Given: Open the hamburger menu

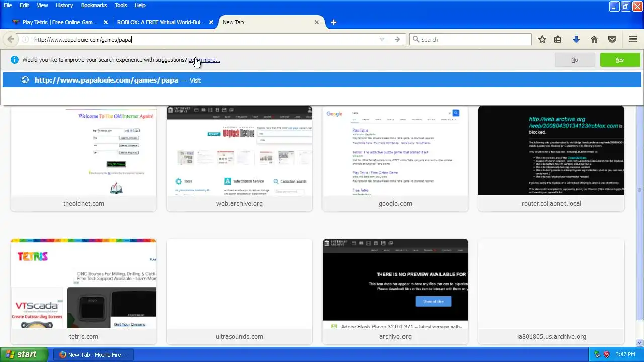Looking at the screenshot, I should coord(633,39).
